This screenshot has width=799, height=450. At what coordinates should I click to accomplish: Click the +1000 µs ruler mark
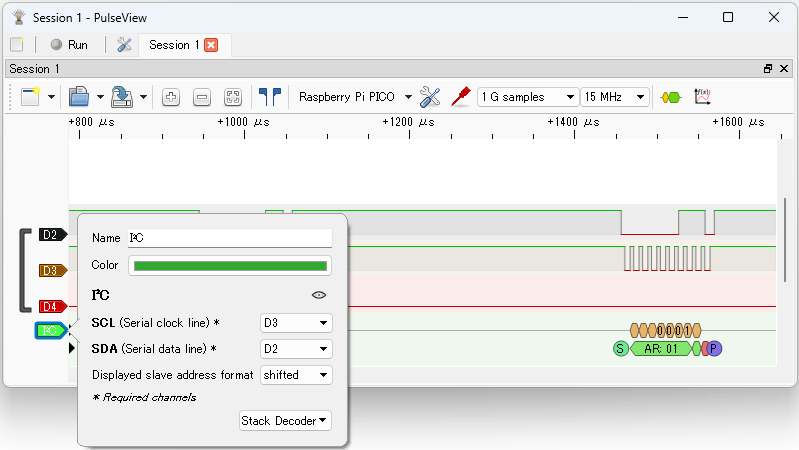pos(244,122)
